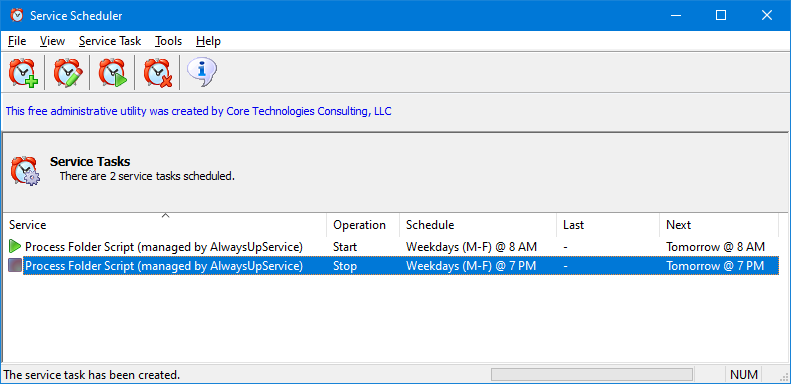Click the Edit service task pencil icon

pyautogui.click(x=68, y=73)
